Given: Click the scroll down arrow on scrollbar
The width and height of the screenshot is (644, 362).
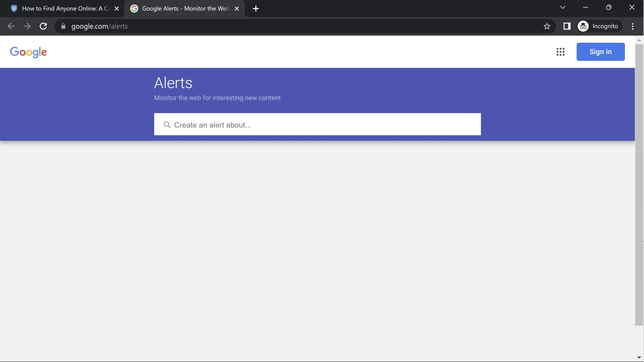Looking at the screenshot, I should click(639, 357).
